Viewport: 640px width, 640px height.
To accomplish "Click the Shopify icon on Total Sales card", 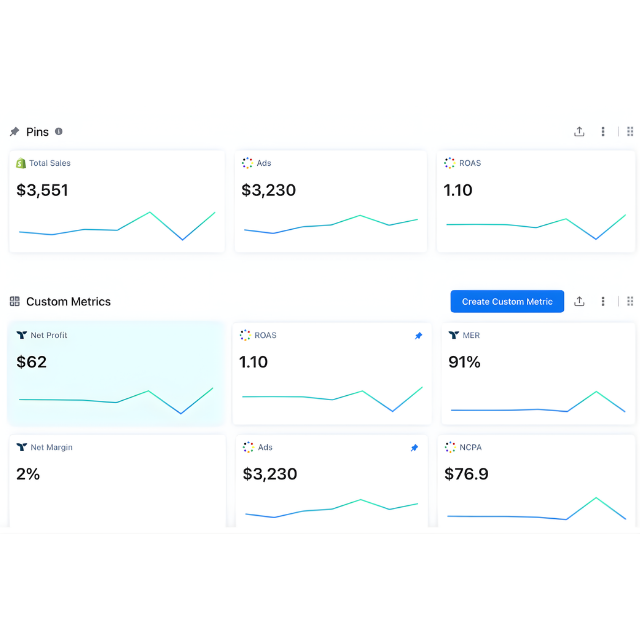I will click(21, 163).
